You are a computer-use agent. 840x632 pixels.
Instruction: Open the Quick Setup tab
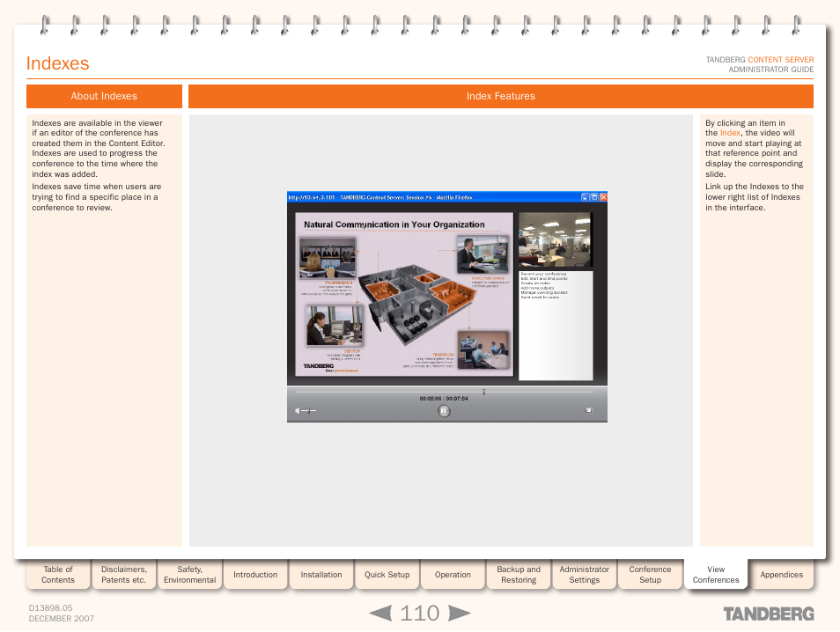tap(387, 574)
